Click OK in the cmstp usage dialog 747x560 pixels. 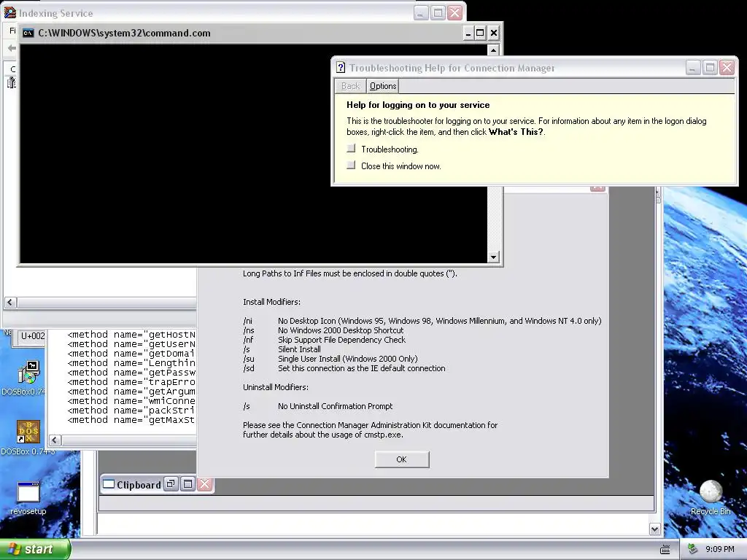[x=402, y=459]
